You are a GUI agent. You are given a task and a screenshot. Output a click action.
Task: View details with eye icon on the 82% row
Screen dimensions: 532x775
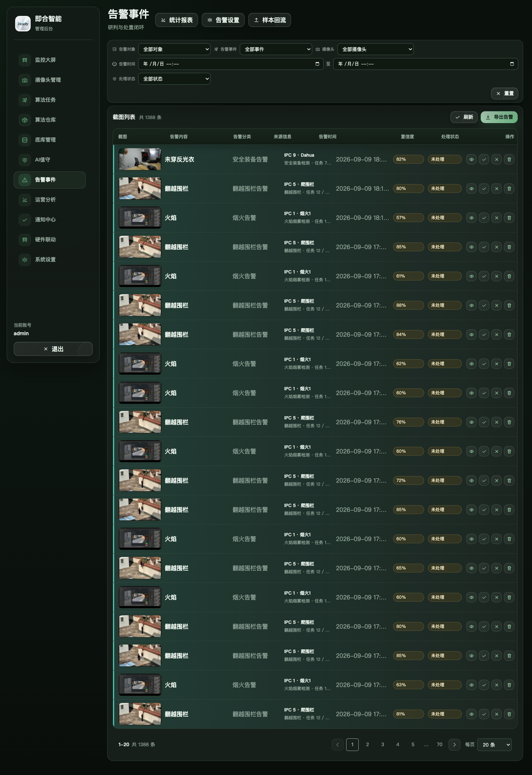click(471, 159)
